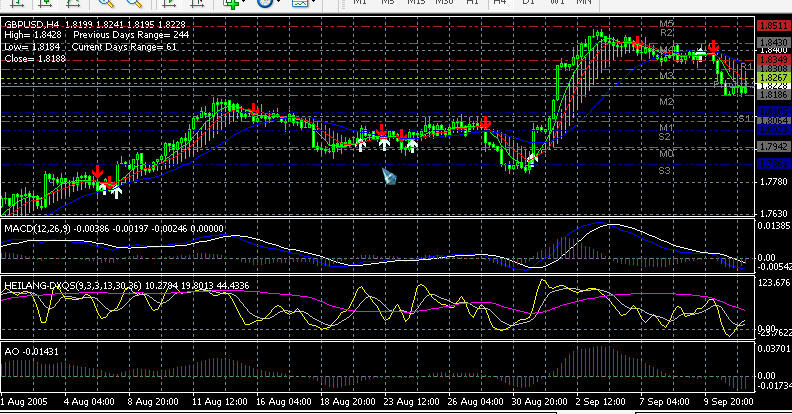Enable the H4 timeframe button
The image size is (792, 414).
[x=499, y=3]
